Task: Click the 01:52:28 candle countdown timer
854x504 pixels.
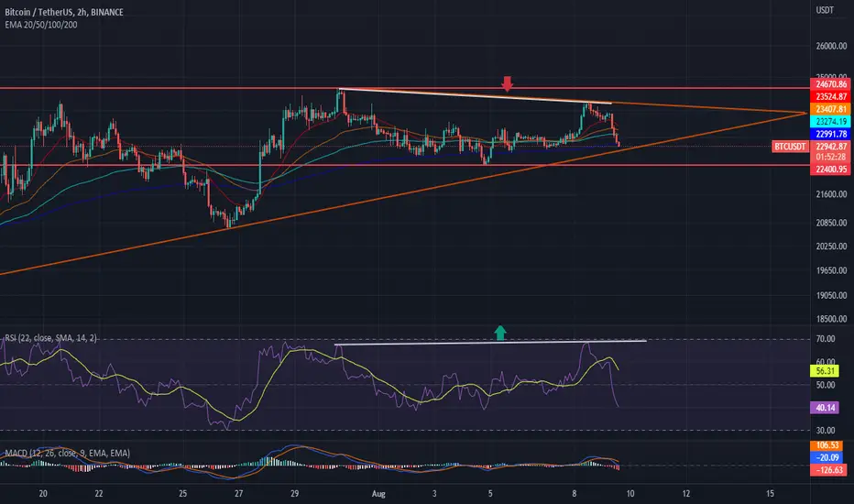Action: 831,157
